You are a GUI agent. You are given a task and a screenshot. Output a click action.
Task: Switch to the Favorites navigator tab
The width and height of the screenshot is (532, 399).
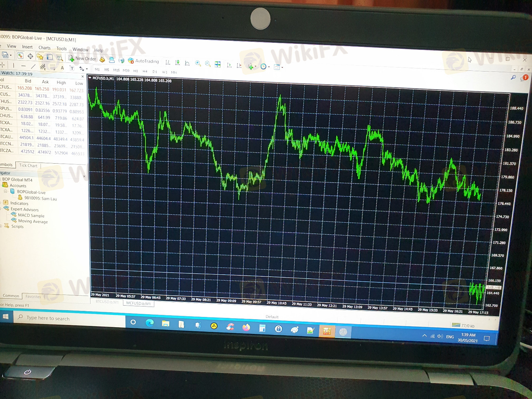33,297
